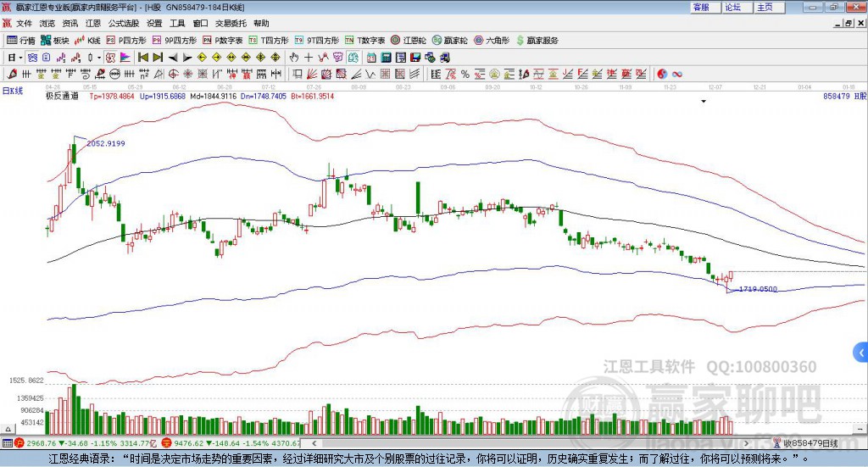Open the 帮助 menu
Viewport: 868px width, 467px height.
tap(261, 23)
